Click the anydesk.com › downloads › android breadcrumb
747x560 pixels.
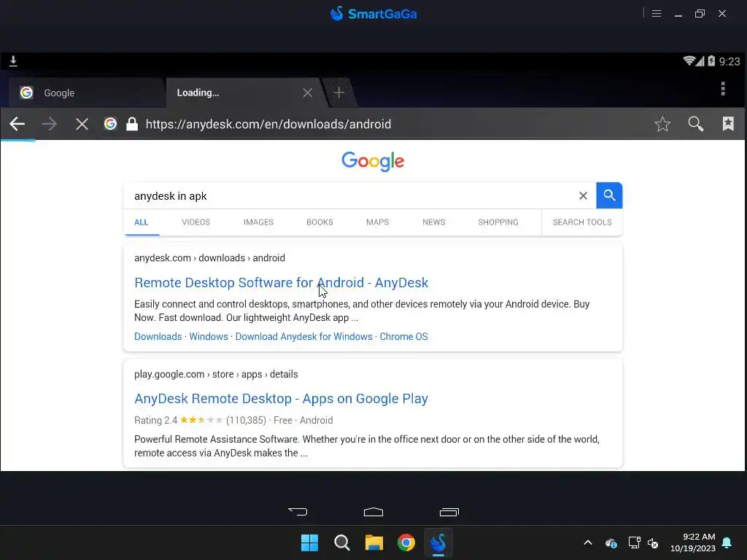[x=209, y=258]
